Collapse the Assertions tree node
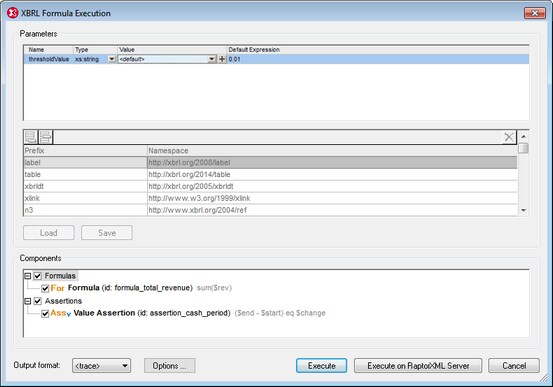Screen dimensions: 553x387 28,301
